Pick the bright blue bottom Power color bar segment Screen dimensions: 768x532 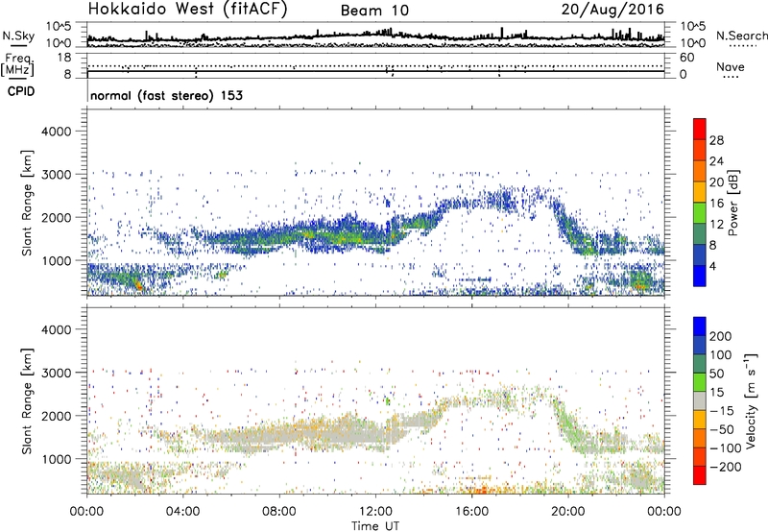[700, 276]
